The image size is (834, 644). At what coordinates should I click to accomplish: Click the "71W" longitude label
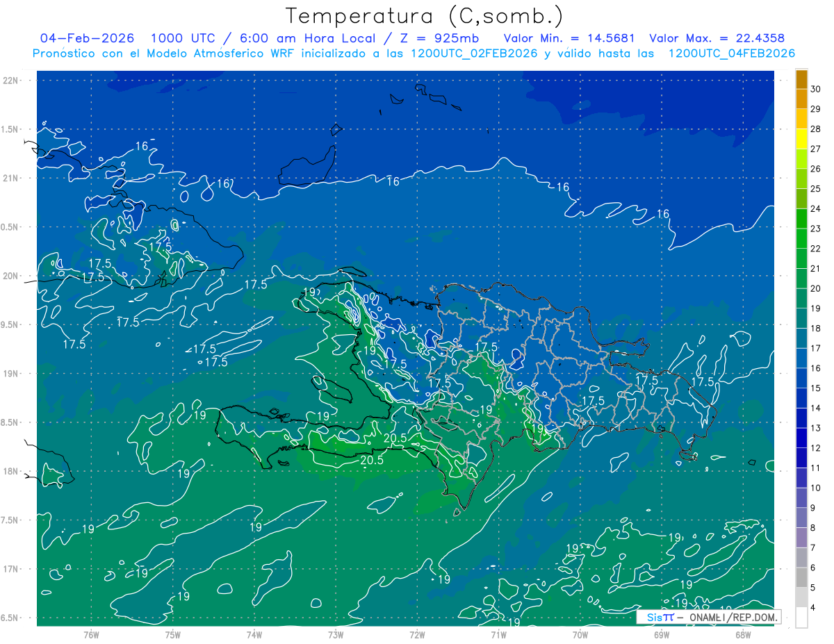(x=498, y=634)
